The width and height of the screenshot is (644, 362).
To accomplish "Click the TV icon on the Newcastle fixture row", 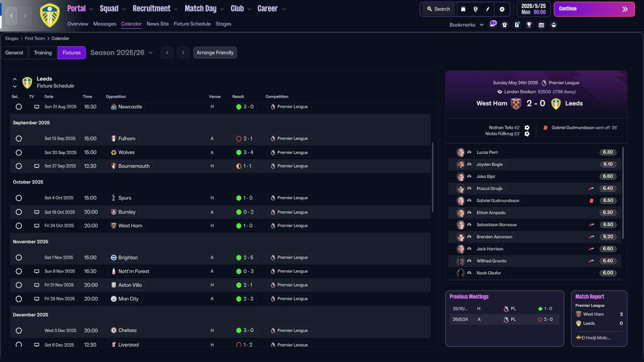I will pyautogui.click(x=37, y=107).
